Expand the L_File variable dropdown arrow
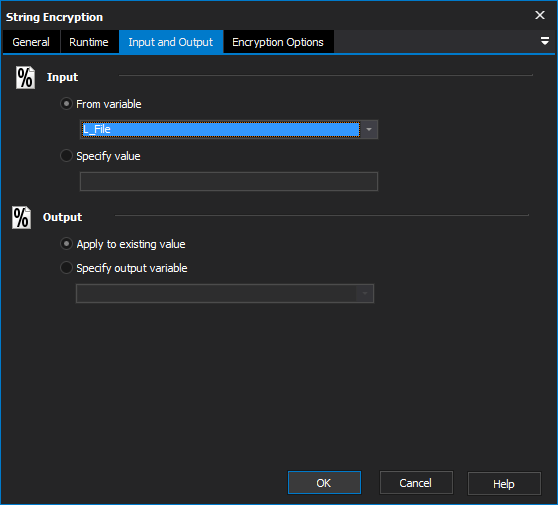Viewport: 558px width, 505px height. click(x=369, y=130)
